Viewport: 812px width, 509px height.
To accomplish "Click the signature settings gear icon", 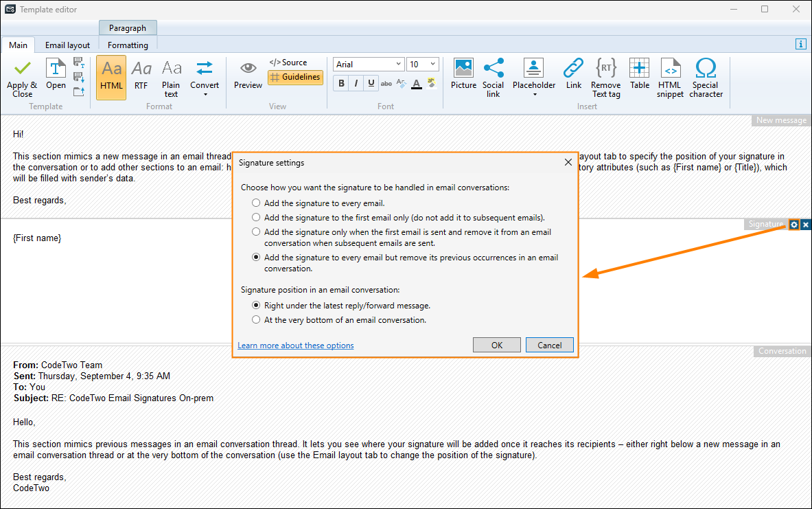I will [x=794, y=225].
